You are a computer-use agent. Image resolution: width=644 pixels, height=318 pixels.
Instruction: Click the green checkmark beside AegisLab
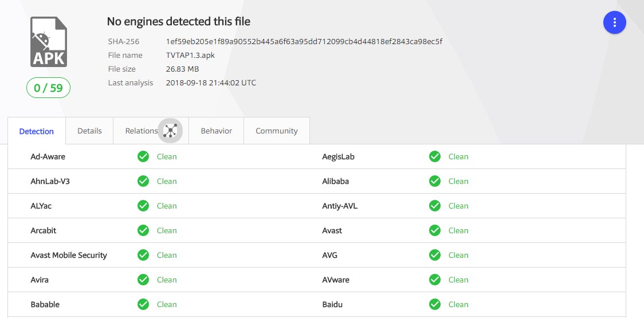(x=435, y=156)
